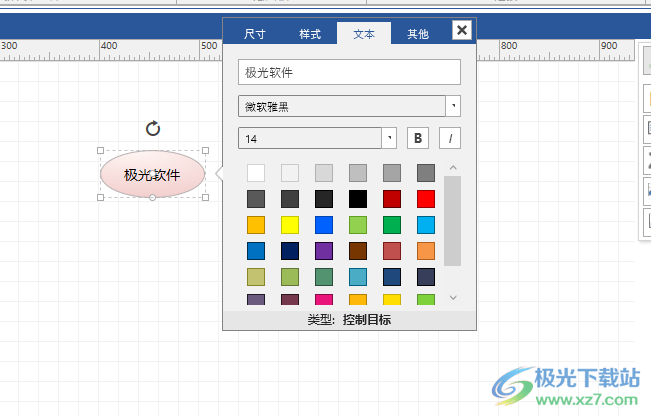Apply the yellow color swatch
The image size is (651, 416).
point(290,225)
